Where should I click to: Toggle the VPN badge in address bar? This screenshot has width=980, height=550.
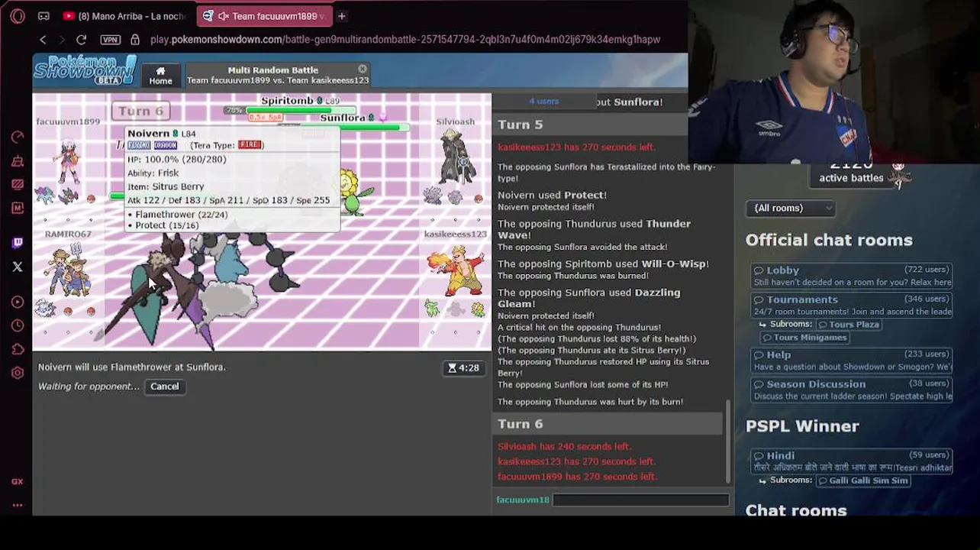click(x=110, y=40)
